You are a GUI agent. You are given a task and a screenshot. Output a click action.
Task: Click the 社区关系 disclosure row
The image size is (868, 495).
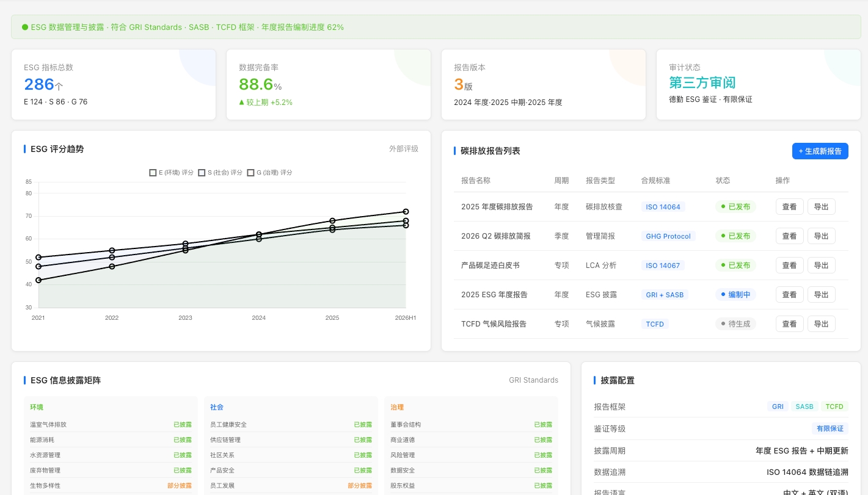click(x=291, y=455)
